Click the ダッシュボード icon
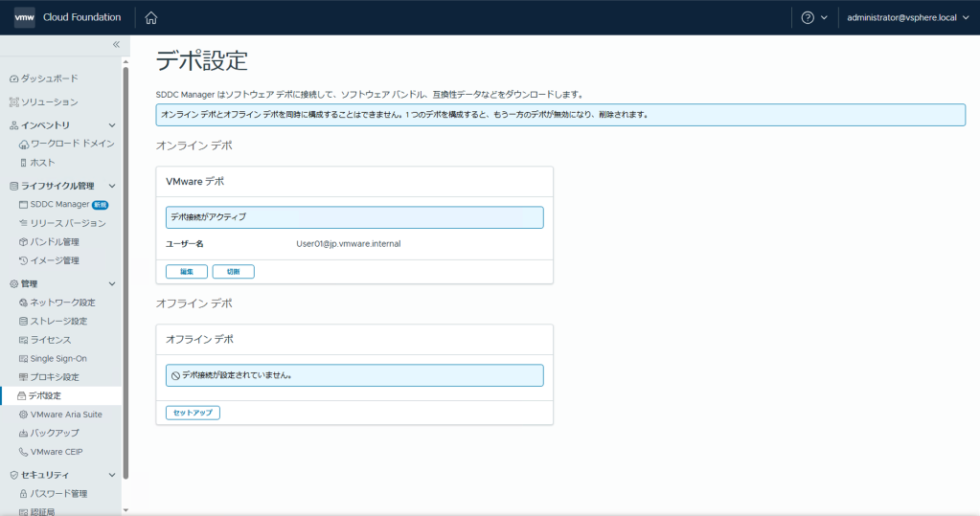 coord(13,79)
